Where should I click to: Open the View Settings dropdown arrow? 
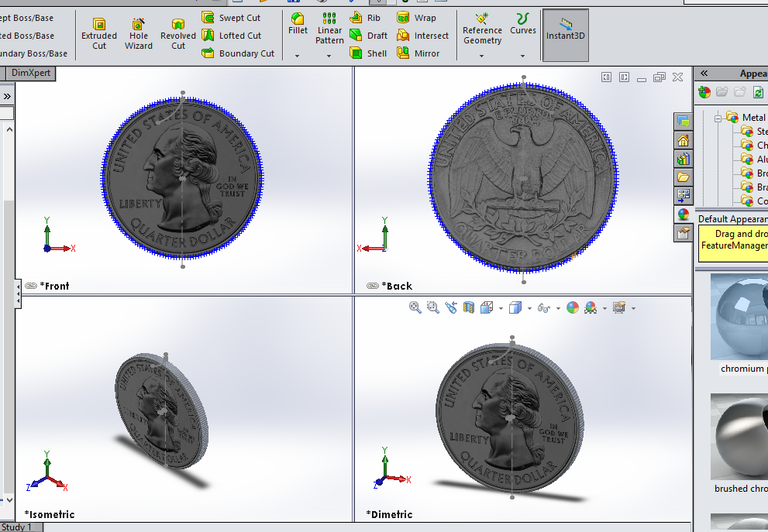coord(633,308)
